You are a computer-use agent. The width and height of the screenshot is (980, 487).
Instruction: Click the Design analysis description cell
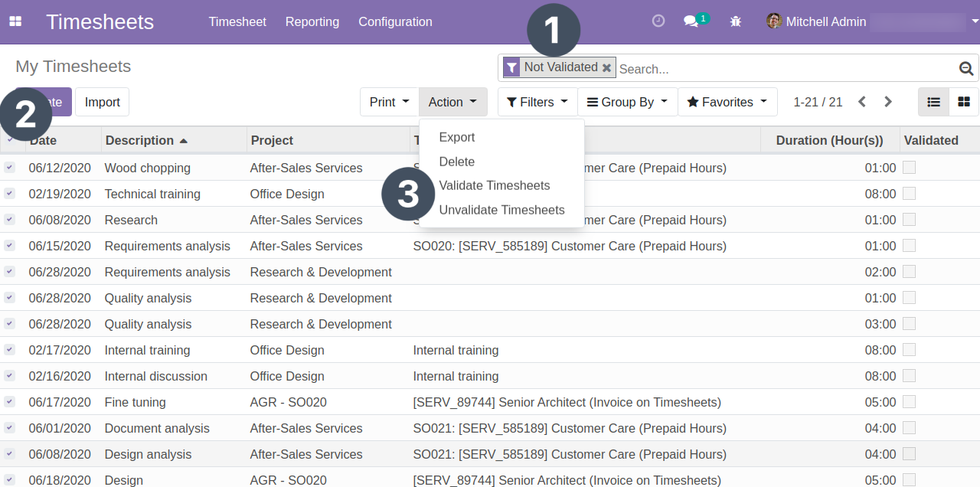click(149, 454)
